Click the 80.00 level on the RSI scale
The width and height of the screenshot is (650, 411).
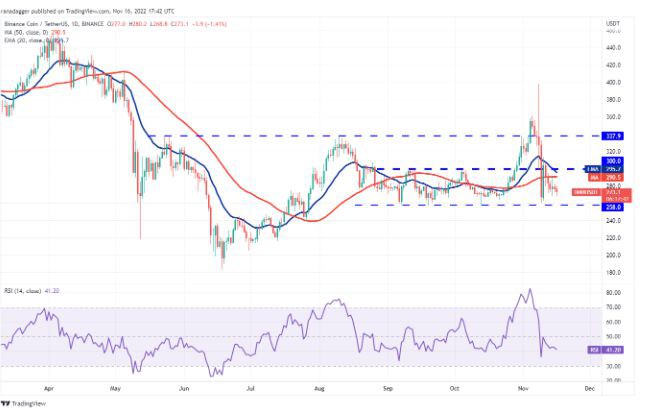611,293
